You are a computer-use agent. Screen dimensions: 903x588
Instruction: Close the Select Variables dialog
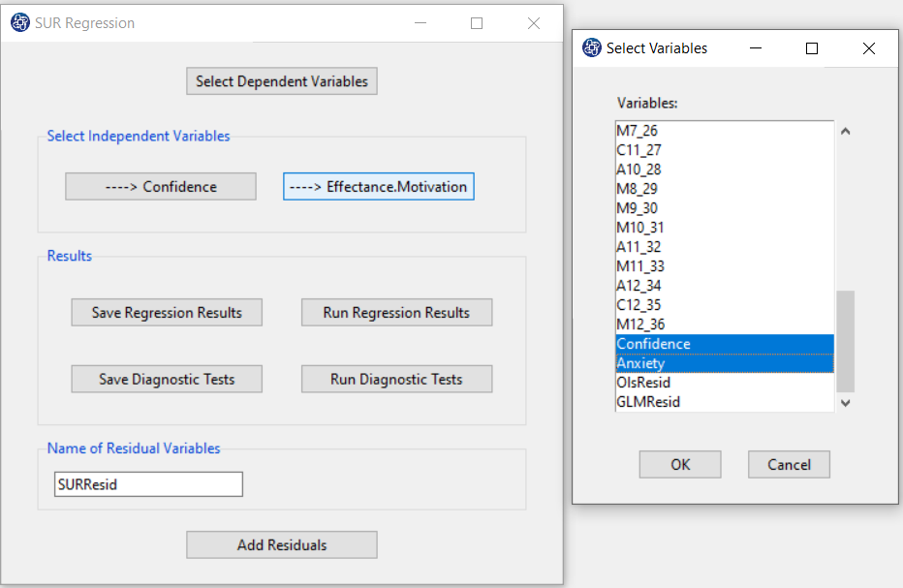869,48
